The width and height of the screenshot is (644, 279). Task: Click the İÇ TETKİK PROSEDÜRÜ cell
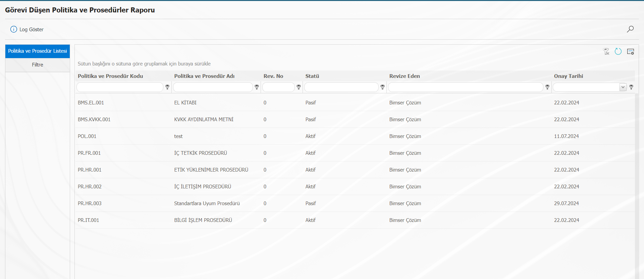point(201,153)
